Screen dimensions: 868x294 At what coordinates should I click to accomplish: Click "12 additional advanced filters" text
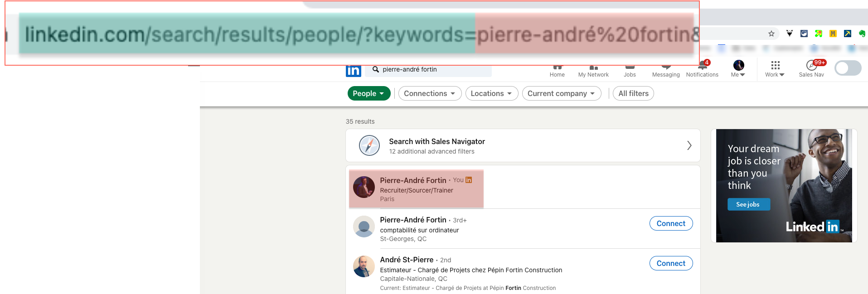click(x=432, y=151)
